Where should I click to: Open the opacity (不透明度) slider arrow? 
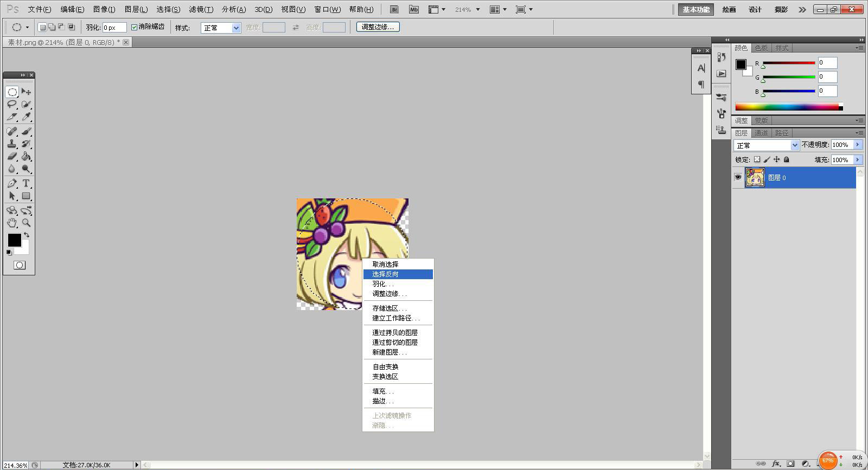[858, 145]
